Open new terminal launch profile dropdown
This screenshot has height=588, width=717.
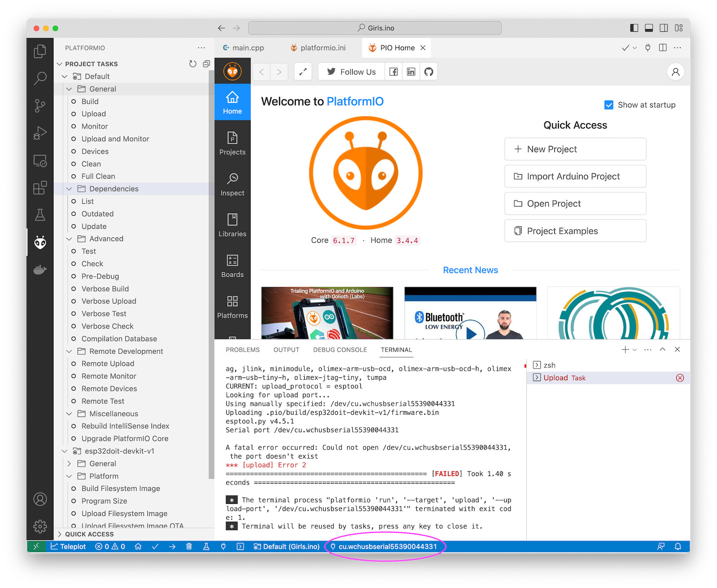635,350
